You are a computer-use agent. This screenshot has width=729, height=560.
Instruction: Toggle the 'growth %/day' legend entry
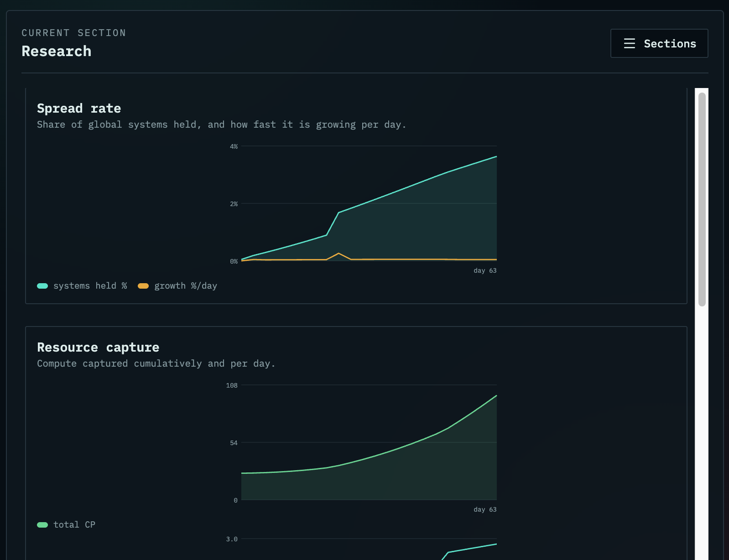pos(177,286)
